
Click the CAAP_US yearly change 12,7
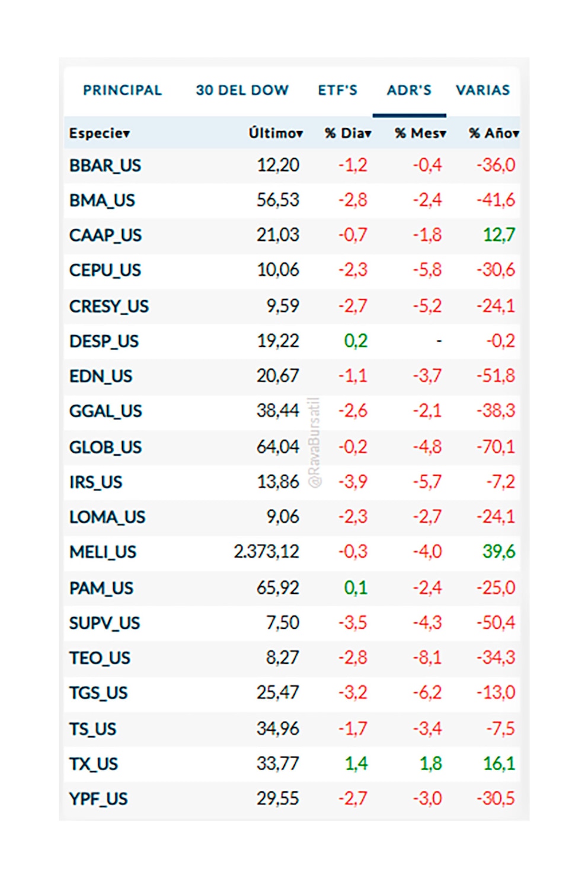click(498, 235)
